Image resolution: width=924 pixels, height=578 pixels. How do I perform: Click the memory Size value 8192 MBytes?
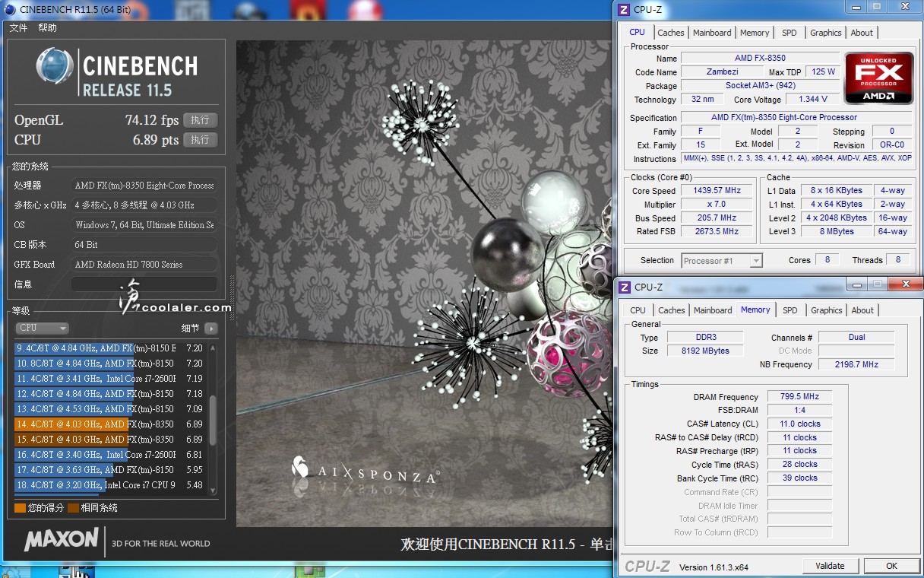point(706,351)
